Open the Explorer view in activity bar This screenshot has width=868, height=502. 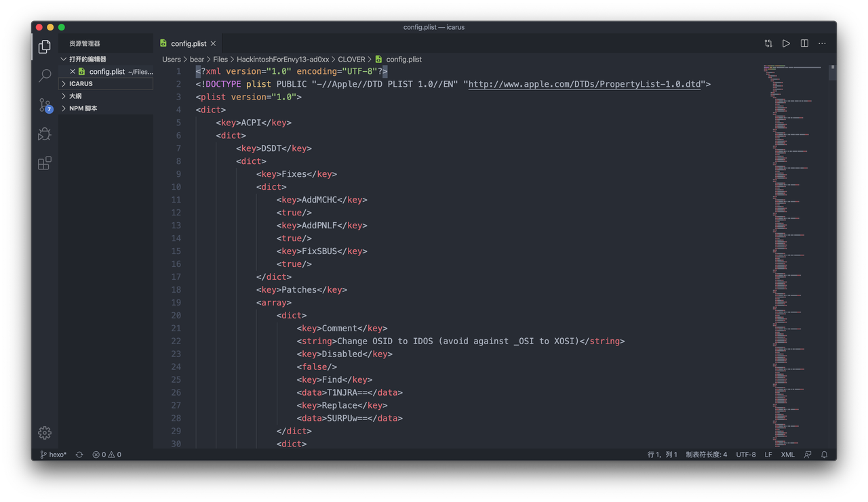(45, 46)
